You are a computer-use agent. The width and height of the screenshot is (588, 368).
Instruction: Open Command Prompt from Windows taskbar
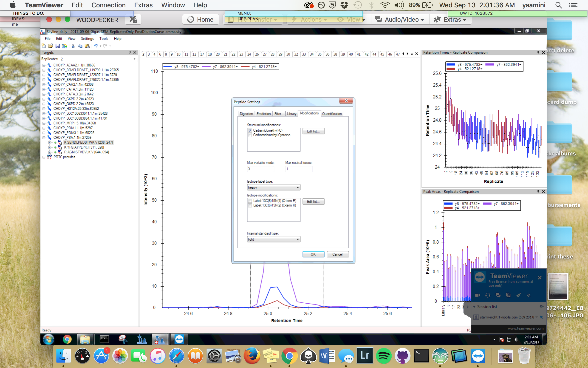coord(104,339)
